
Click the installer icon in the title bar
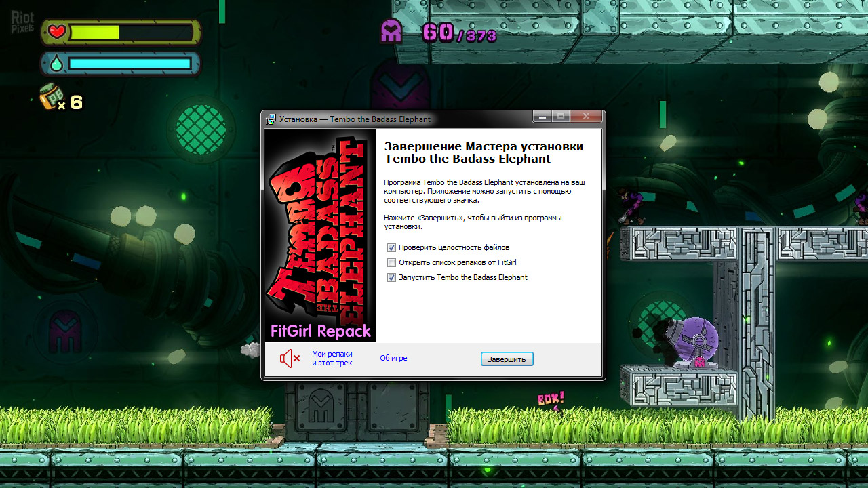[271, 119]
